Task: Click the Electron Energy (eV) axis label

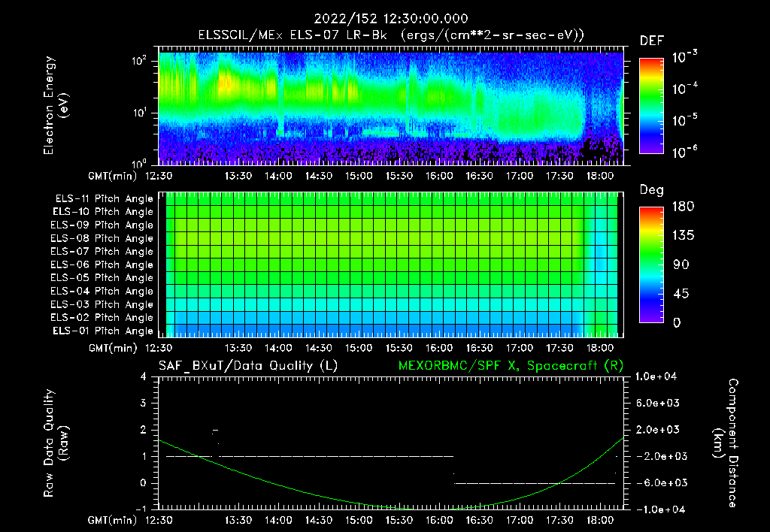Action: (56, 105)
